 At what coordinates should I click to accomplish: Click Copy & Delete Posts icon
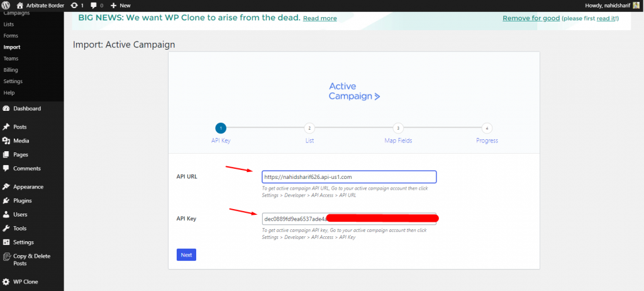point(6,256)
